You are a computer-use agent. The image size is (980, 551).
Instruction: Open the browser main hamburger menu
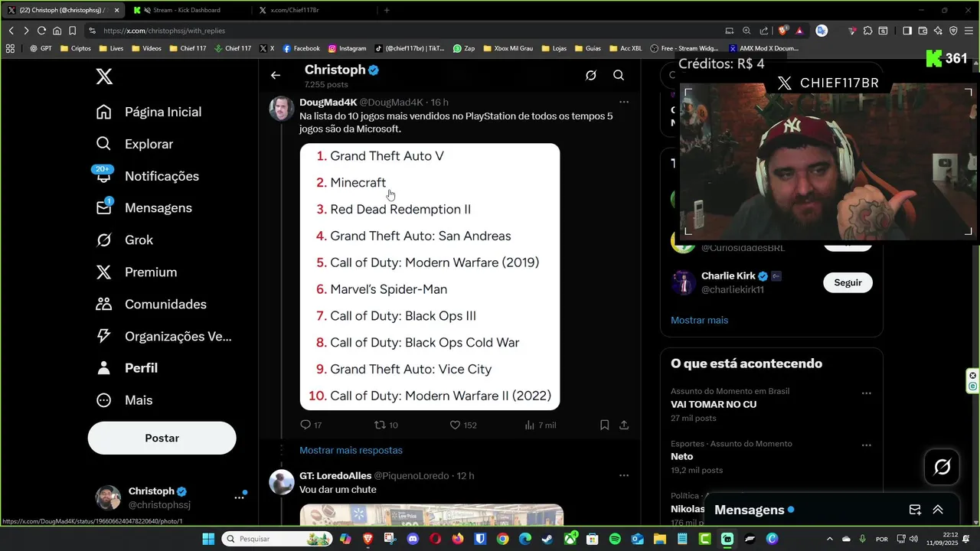tap(969, 31)
